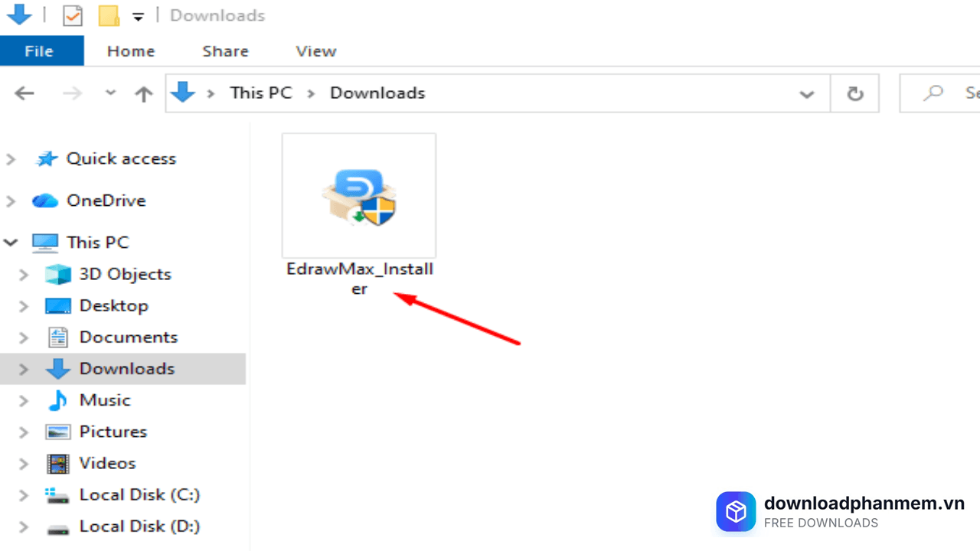The image size is (980, 551).
Task: Expand the Downloads tree node
Action: (x=24, y=369)
